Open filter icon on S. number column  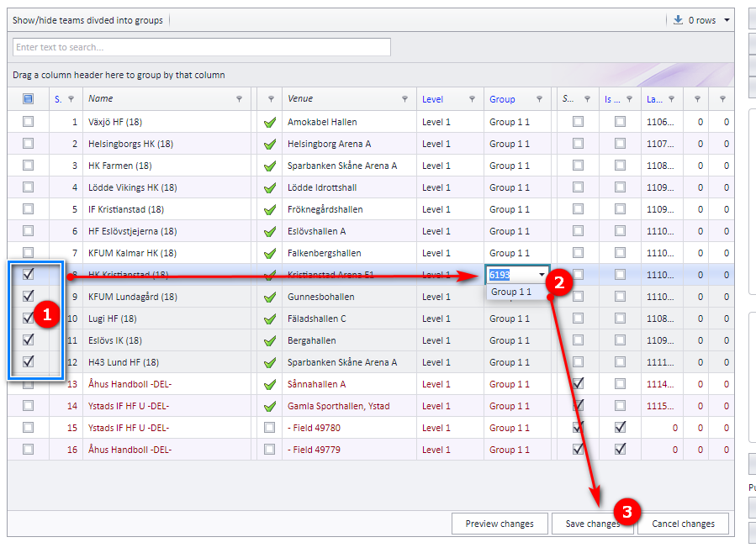pos(71,99)
